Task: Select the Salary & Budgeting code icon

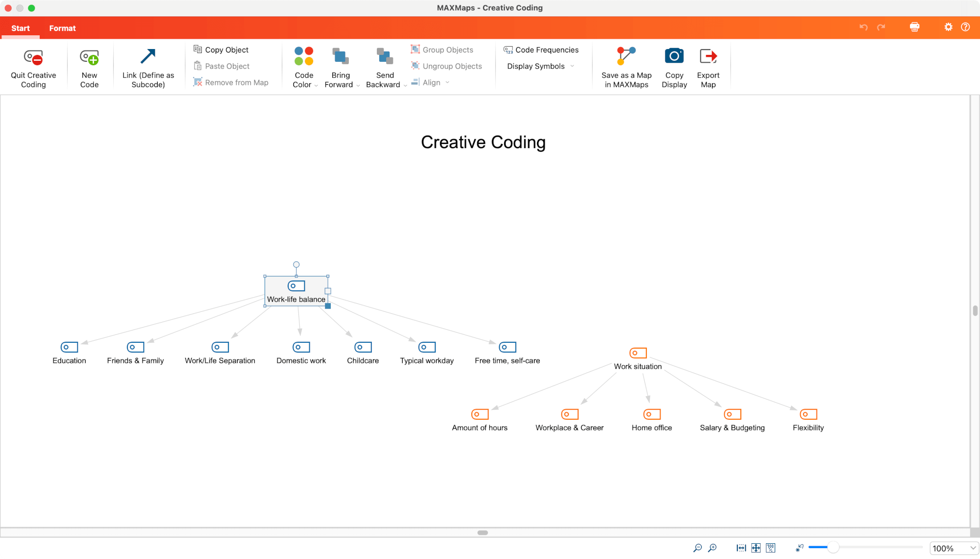Action: (732, 414)
